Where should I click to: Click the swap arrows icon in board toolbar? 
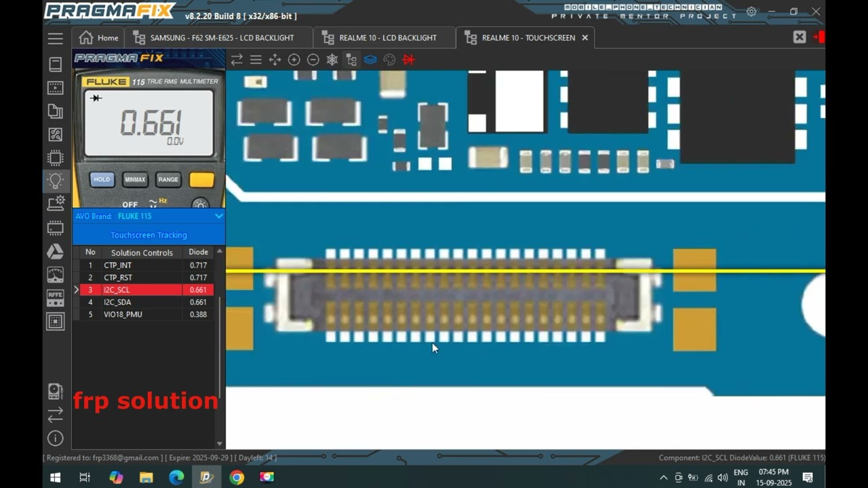tap(237, 60)
